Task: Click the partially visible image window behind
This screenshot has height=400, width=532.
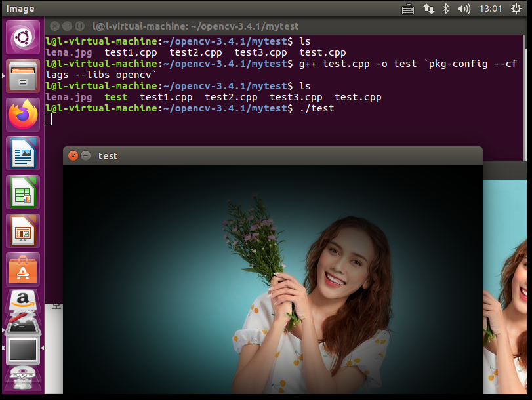Action: tap(505, 287)
